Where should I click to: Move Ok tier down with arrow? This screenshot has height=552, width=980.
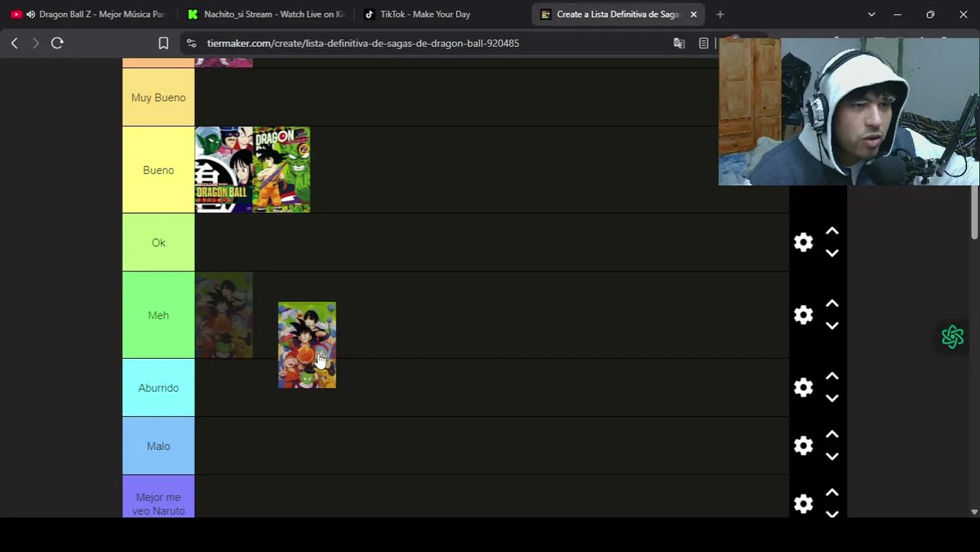click(x=832, y=253)
